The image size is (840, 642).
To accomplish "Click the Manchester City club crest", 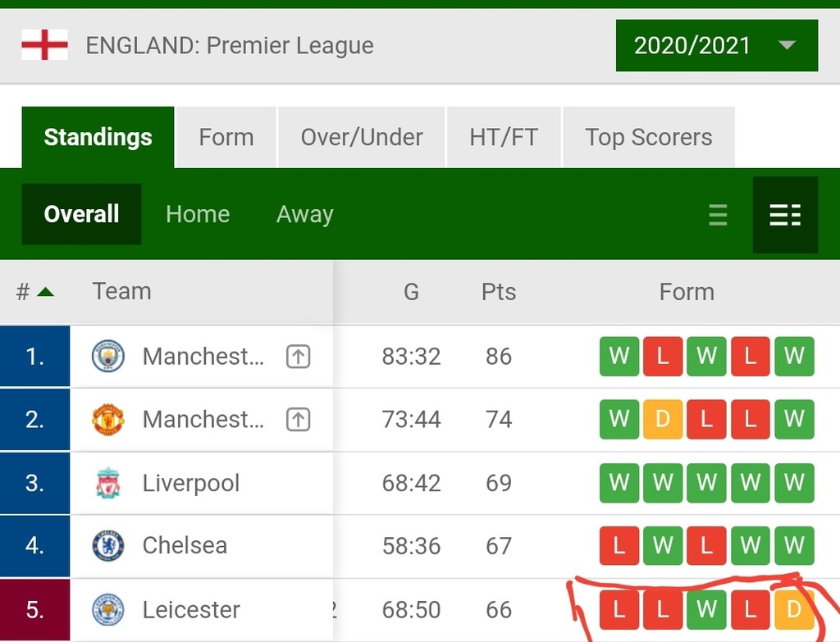I will click(x=107, y=357).
